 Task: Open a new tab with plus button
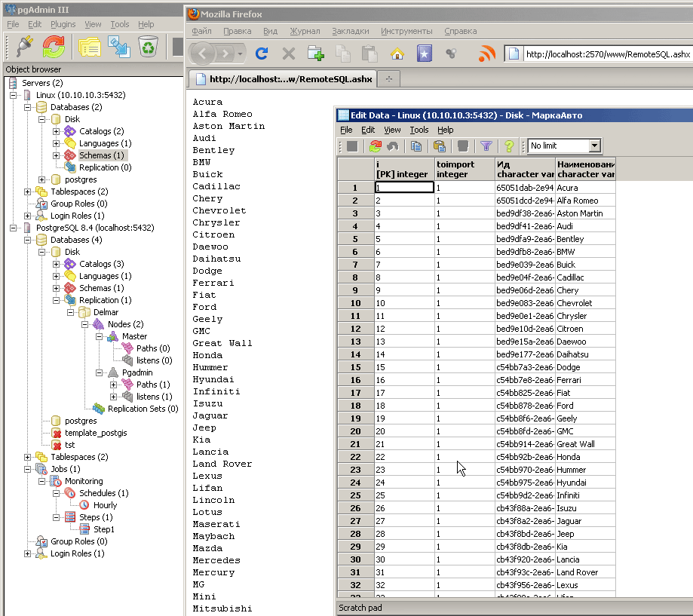tap(389, 78)
